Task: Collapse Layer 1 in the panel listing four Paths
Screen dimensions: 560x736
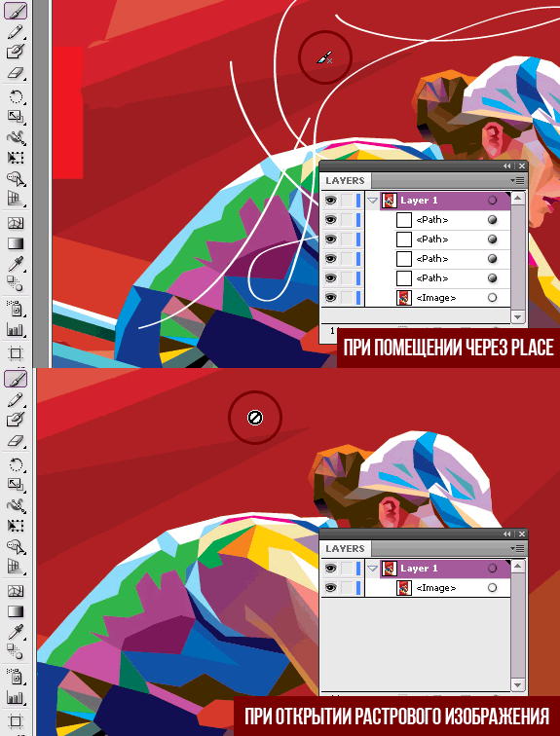Action: (373, 201)
